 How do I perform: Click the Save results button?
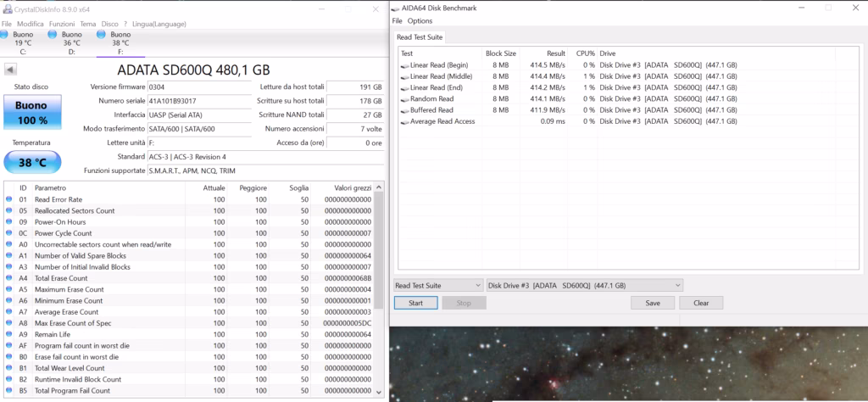[x=653, y=303]
